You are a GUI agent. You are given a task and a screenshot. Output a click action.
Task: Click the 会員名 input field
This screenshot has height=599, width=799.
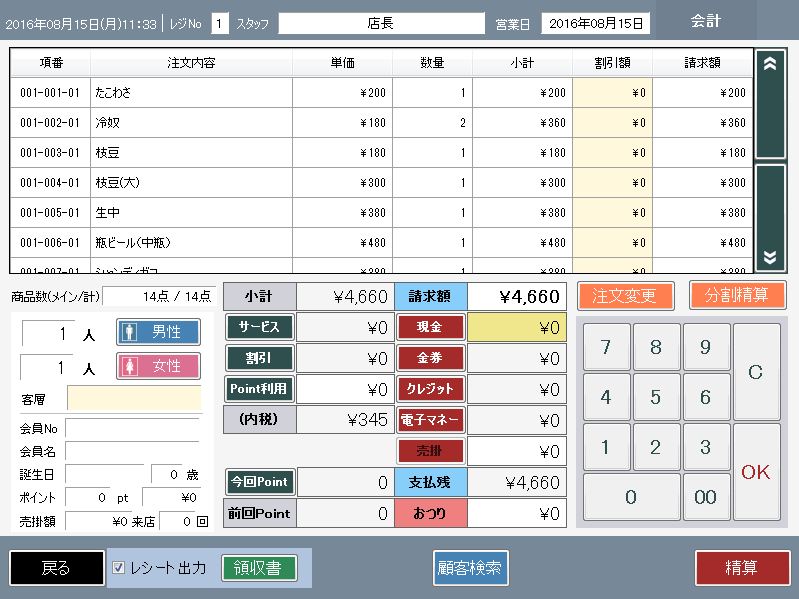pos(132,451)
